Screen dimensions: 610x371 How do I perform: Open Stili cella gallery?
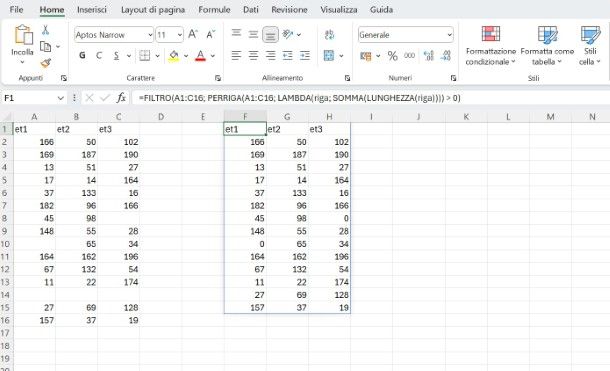coord(590,46)
